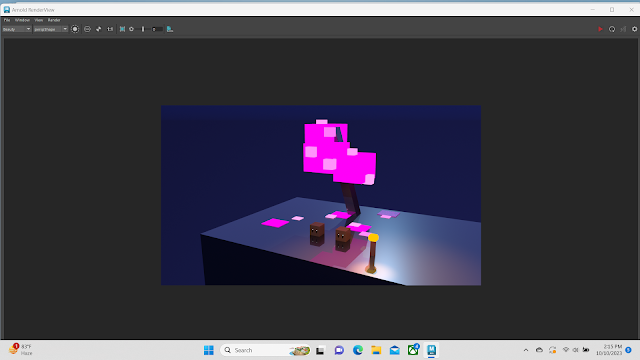Click the isolate selected toolbar icon
Image resolution: width=640 pixels, height=360 pixels.
click(x=87, y=29)
